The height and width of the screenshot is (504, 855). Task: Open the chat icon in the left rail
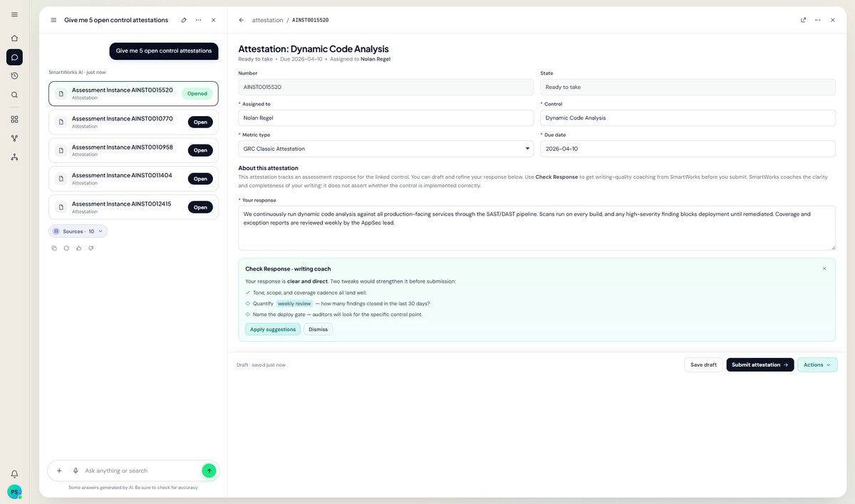(x=14, y=57)
